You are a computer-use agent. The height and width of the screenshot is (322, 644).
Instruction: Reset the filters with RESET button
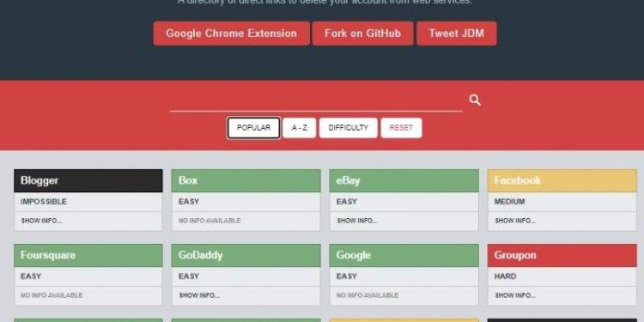[401, 128]
